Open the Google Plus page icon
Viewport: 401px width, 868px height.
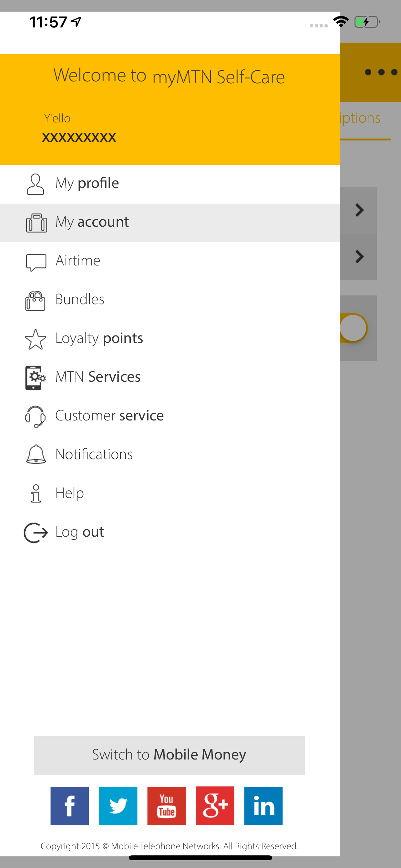[x=215, y=806]
